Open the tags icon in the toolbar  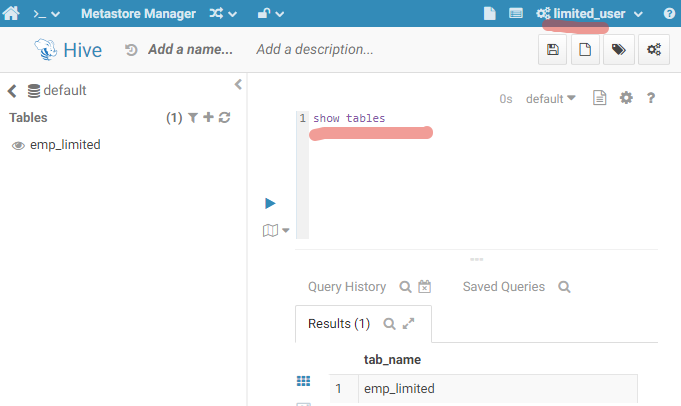click(x=619, y=50)
